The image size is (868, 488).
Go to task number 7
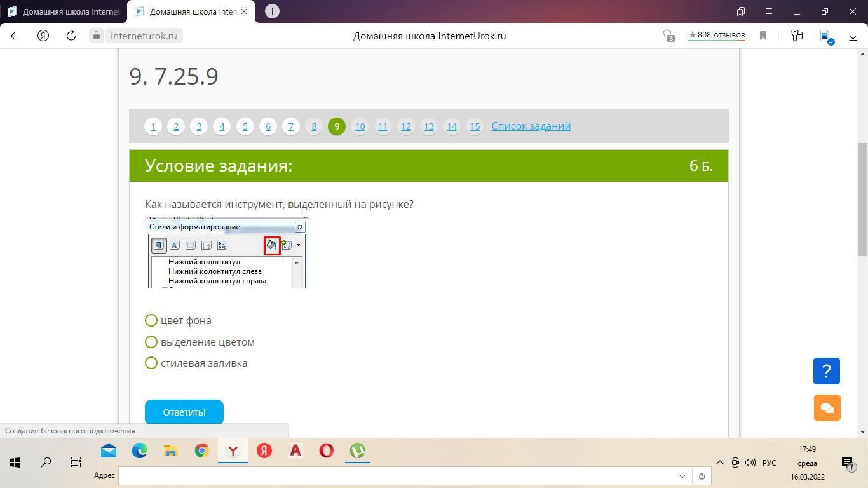click(x=291, y=126)
